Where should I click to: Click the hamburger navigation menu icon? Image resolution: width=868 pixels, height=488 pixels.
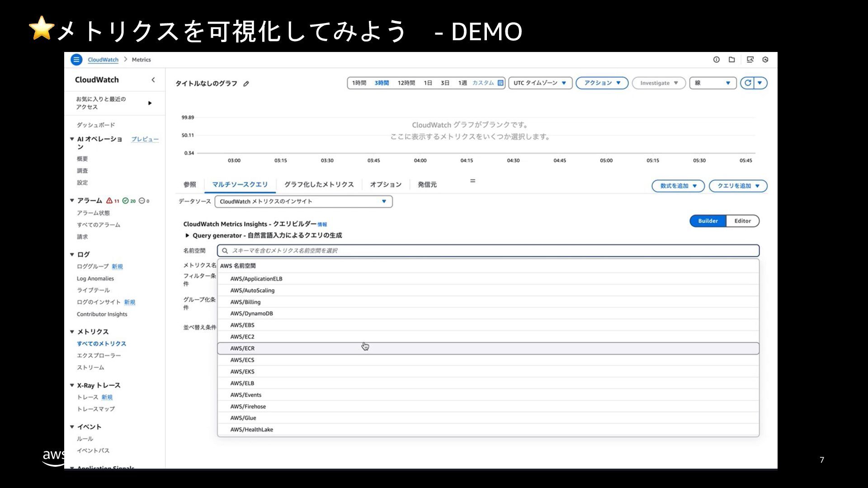click(76, 60)
